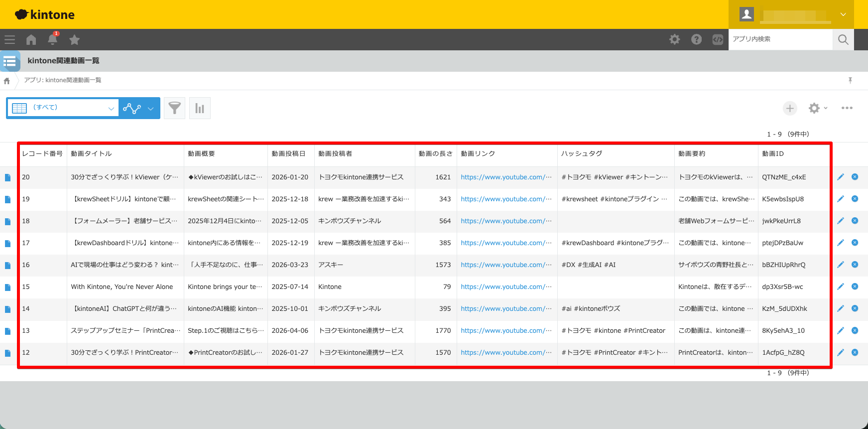The height and width of the screenshot is (429, 868).
Task: Delete record 16 with the x icon
Action: (x=855, y=265)
